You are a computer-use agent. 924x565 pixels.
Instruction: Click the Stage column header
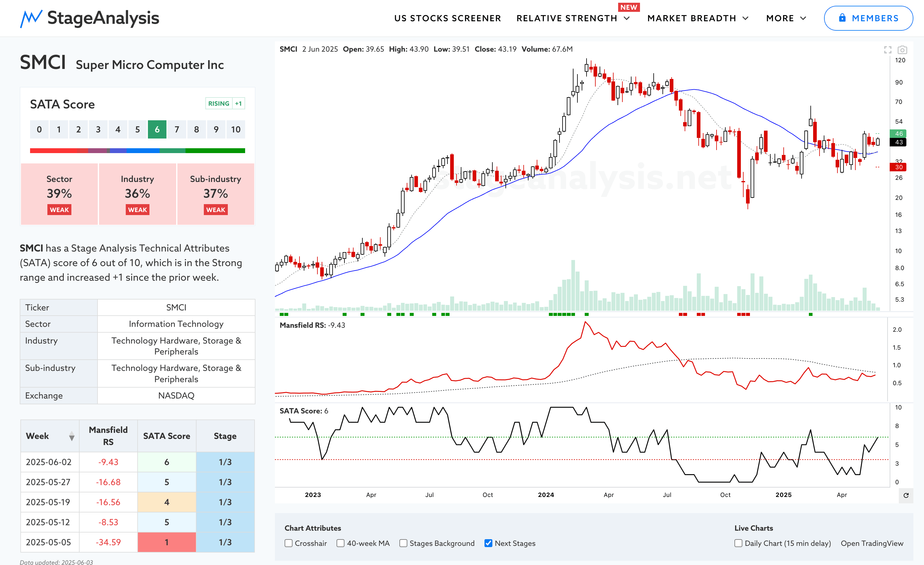coord(225,436)
